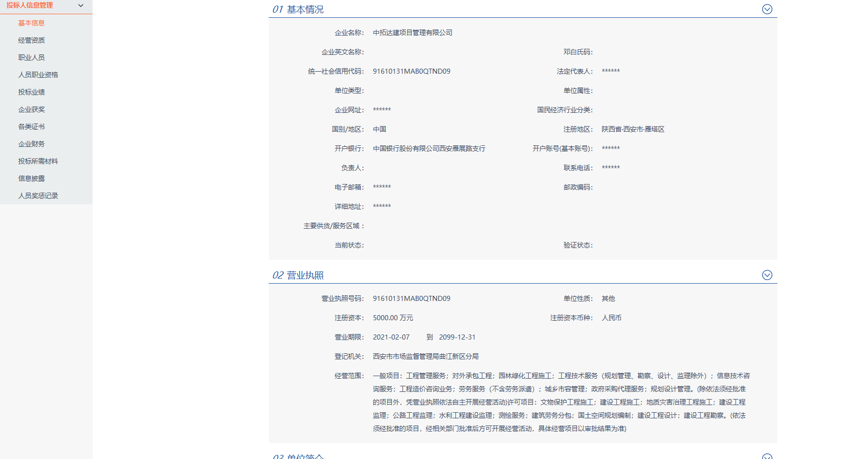Click the 营业期限 date range
Screen dimensions: 868x459
pos(425,337)
